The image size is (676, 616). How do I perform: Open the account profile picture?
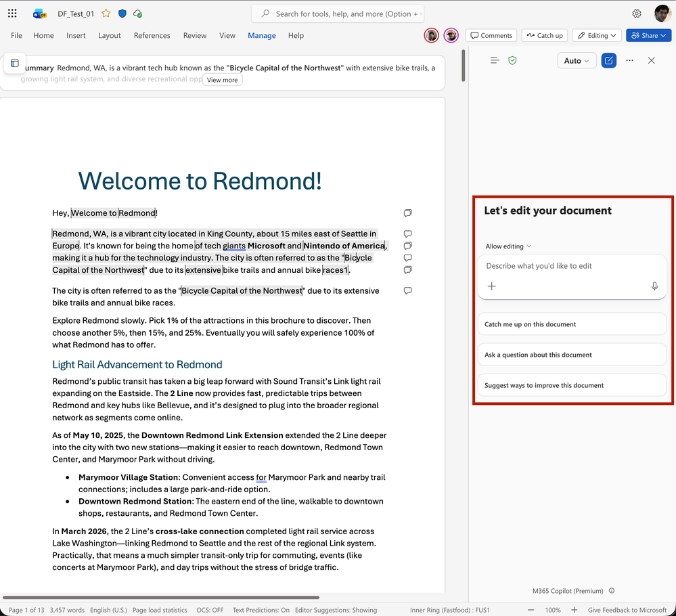tap(662, 14)
